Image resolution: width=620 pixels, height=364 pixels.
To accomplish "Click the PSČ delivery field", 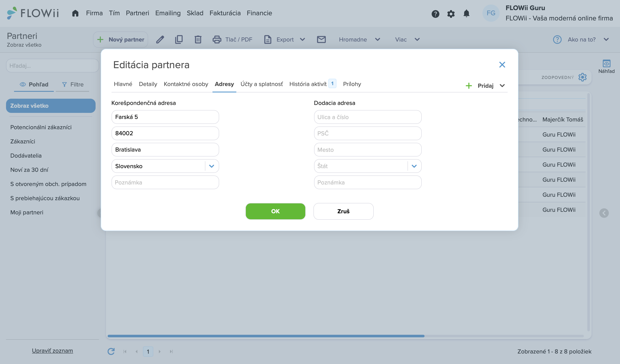I will point(367,133).
